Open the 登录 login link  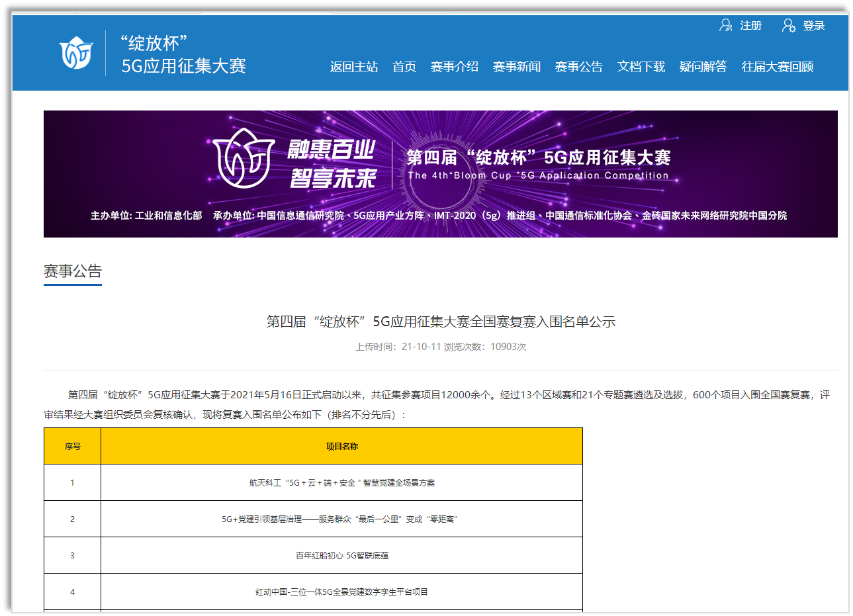click(814, 26)
